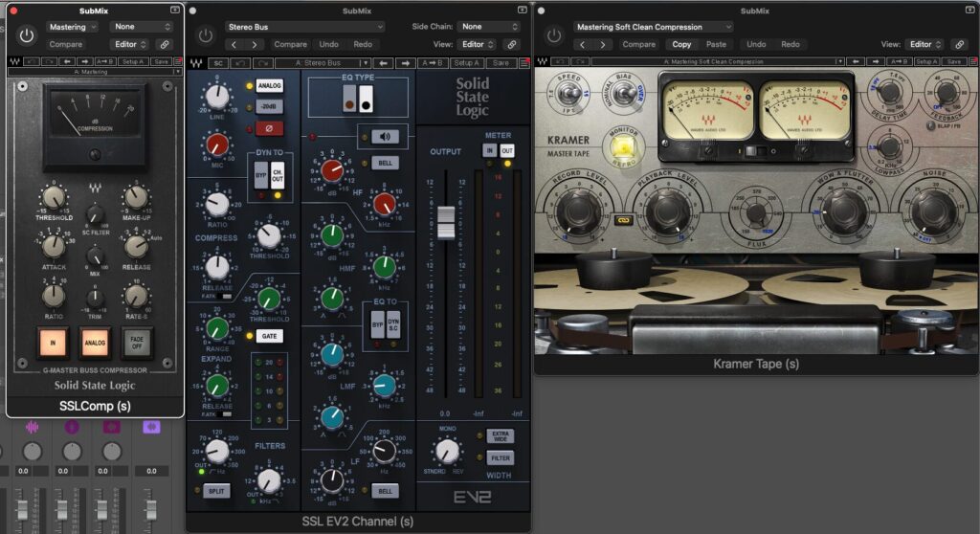Open Editor view dropdown in SSL EV2
980x534 pixels.
pyautogui.click(x=478, y=44)
